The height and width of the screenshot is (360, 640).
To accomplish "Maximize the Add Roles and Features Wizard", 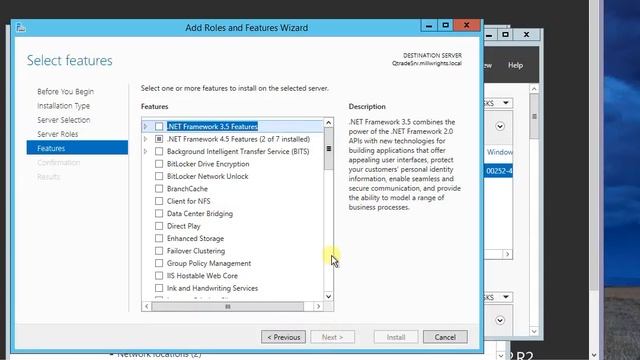I will coord(445,25).
